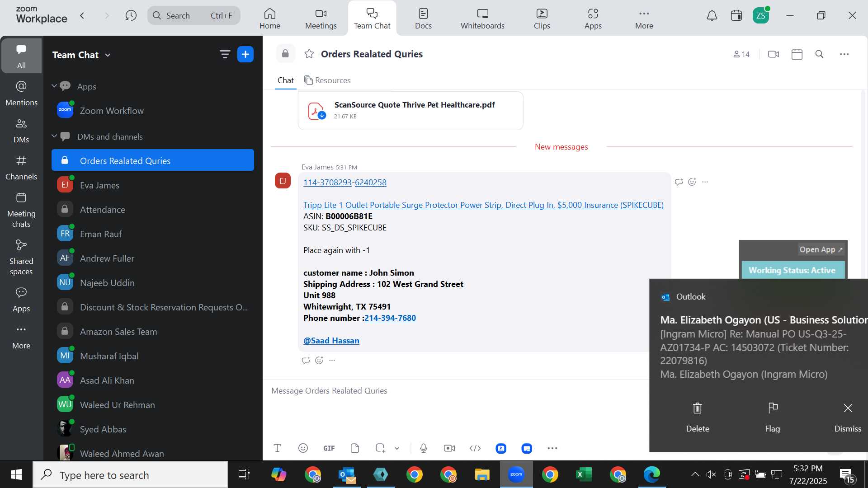Open the Mentions section in the sidebar
Image resolution: width=868 pixels, height=488 pixels.
click(x=21, y=94)
